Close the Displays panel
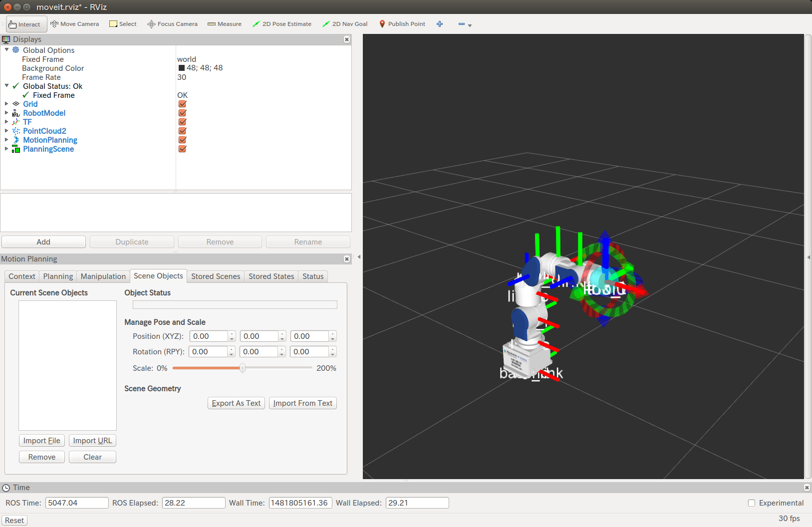The height and width of the screenshot is (527, 812). click(x=347, y=39)
